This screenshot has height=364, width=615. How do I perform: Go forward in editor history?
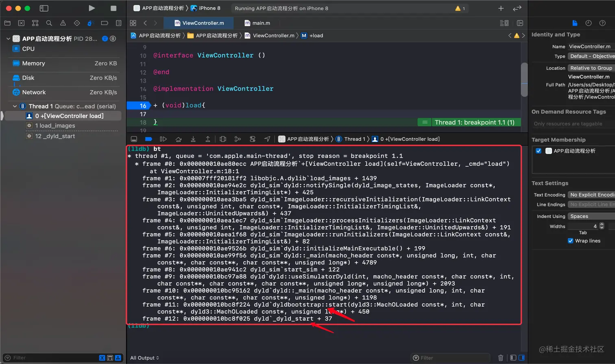[x=155, y=23]
